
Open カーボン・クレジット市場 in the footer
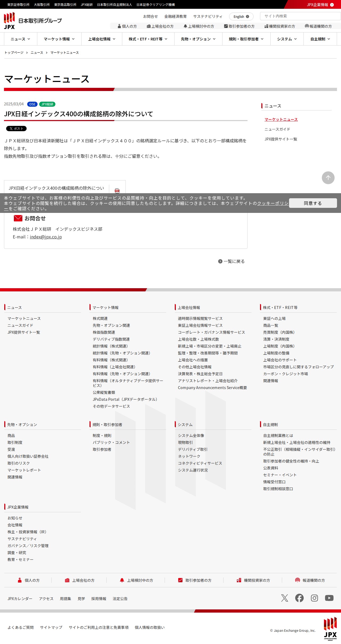click(286, 374)
